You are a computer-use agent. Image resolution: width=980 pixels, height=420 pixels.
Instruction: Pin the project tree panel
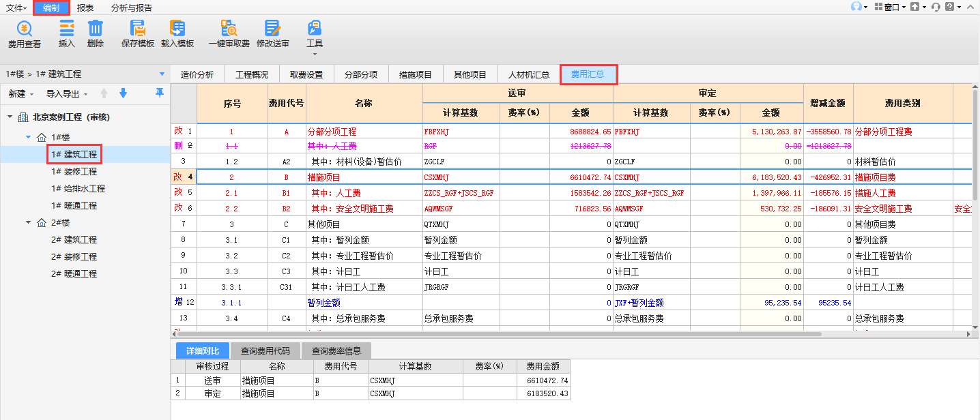[x=159, y=93]
